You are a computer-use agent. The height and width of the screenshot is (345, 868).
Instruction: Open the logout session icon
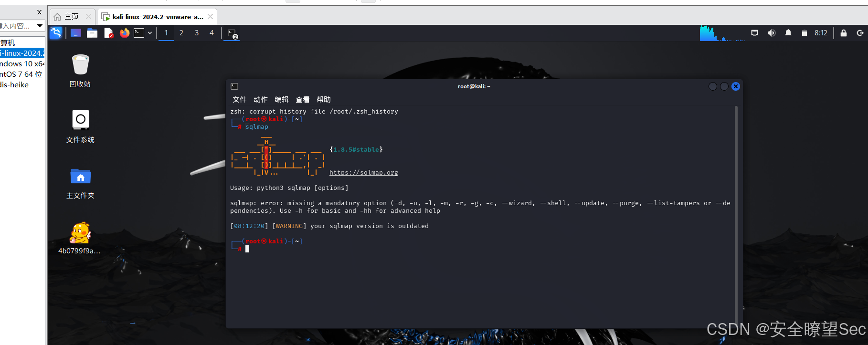860,33
